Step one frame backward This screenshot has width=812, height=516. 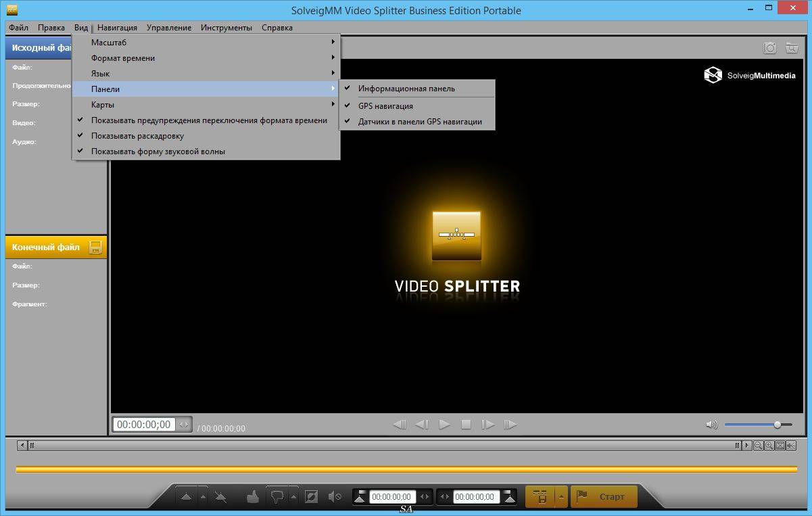(x=422, y=425)
